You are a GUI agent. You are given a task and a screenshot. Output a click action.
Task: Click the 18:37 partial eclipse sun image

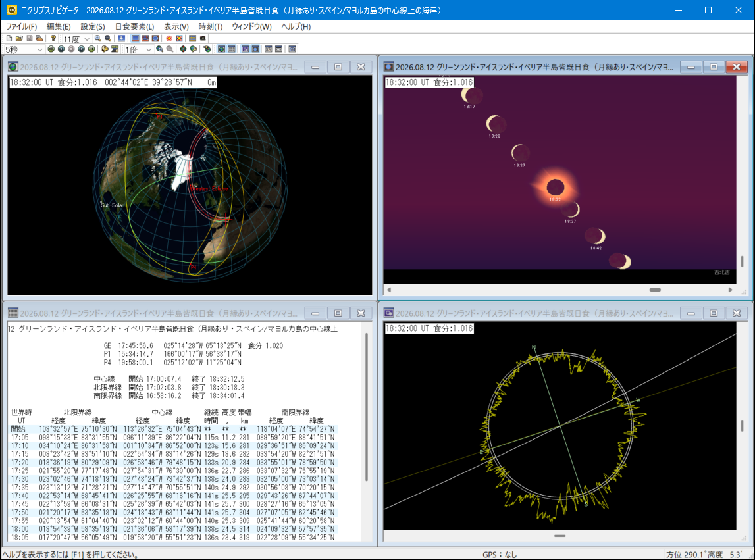571,210
